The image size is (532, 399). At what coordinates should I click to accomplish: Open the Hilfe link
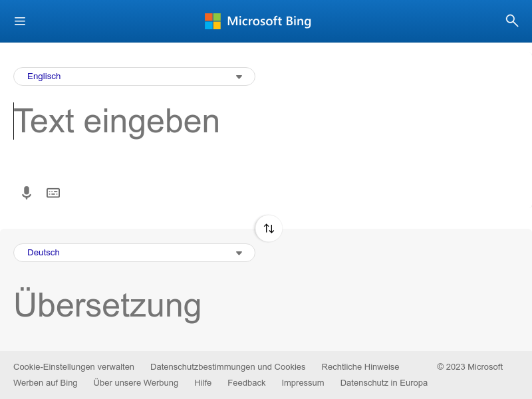[x=203, y=383]
